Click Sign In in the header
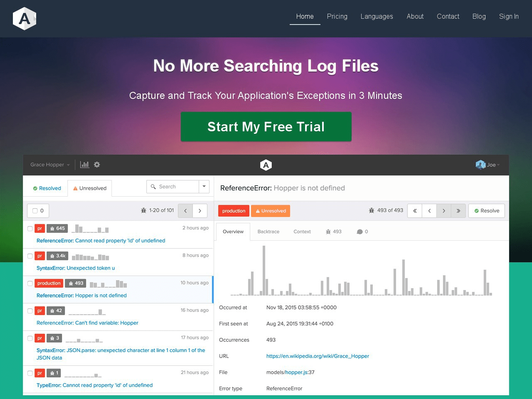The width and height of the screenshot is (532, 399). pos(509,16)
